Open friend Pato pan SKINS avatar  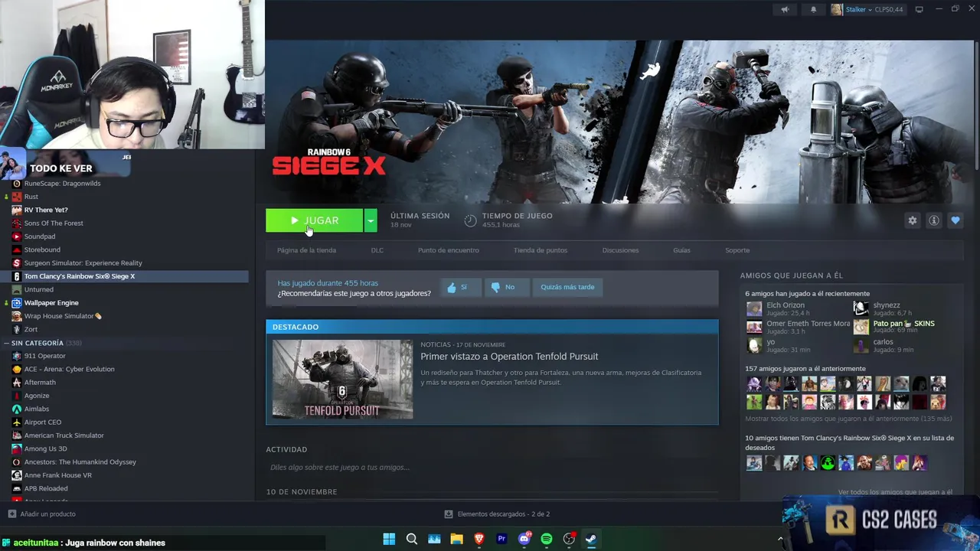click(861, 327)
